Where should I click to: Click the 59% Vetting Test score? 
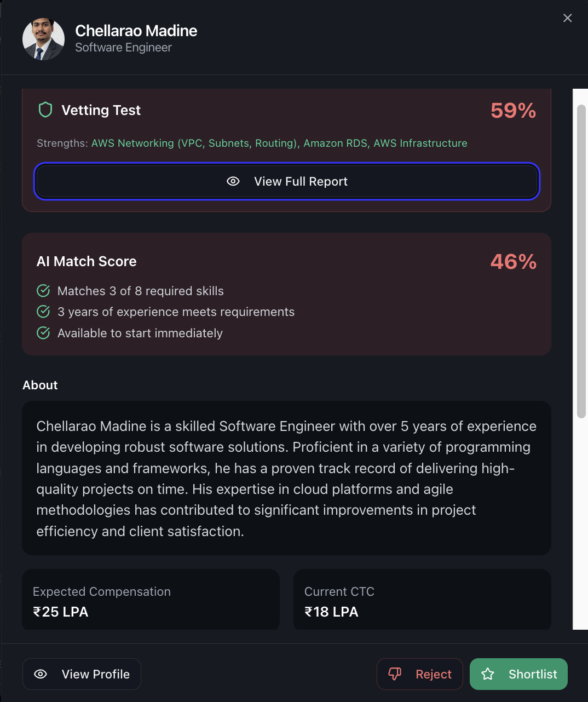click(513, 111)
